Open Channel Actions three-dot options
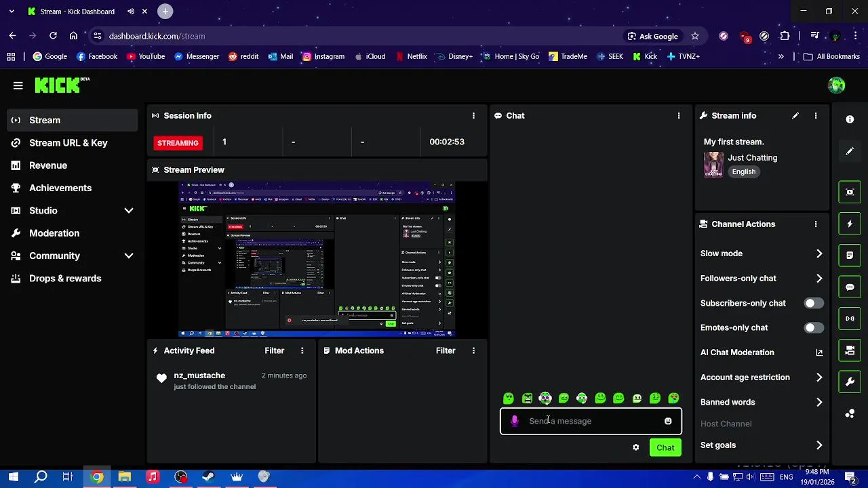 coord(816,224)
